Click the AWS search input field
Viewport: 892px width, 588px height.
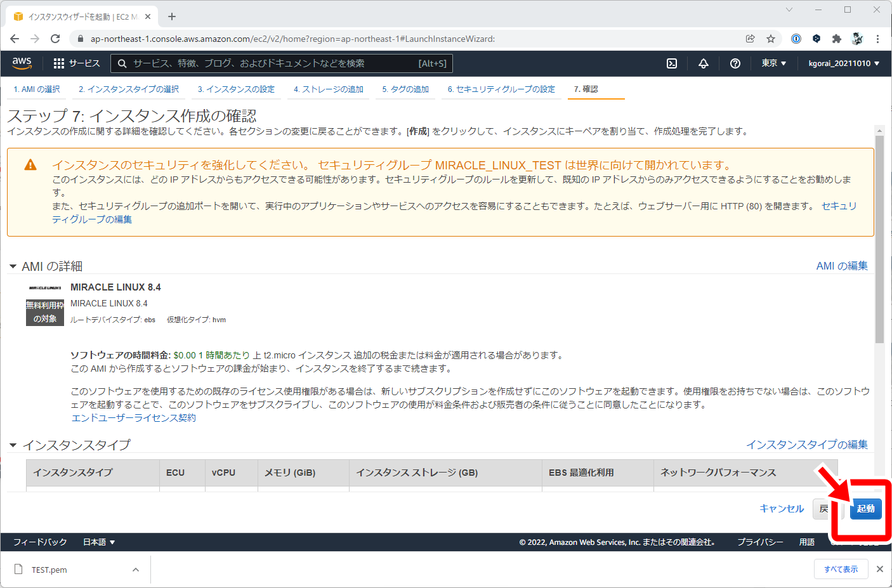282,63
